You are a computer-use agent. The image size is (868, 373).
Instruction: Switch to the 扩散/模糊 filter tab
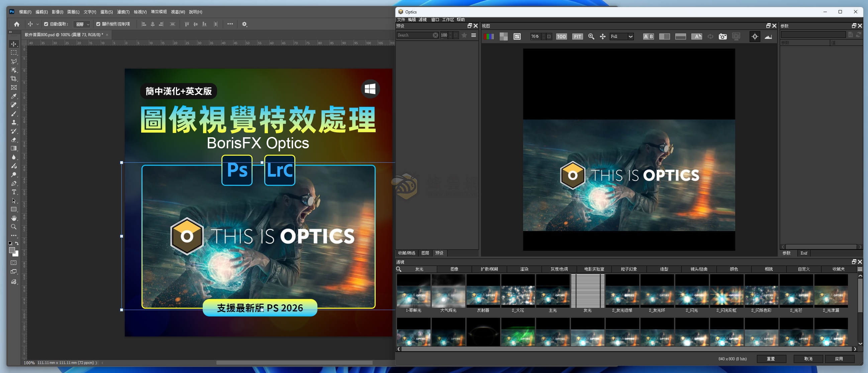pyautogui.click(x=489, y=269)
